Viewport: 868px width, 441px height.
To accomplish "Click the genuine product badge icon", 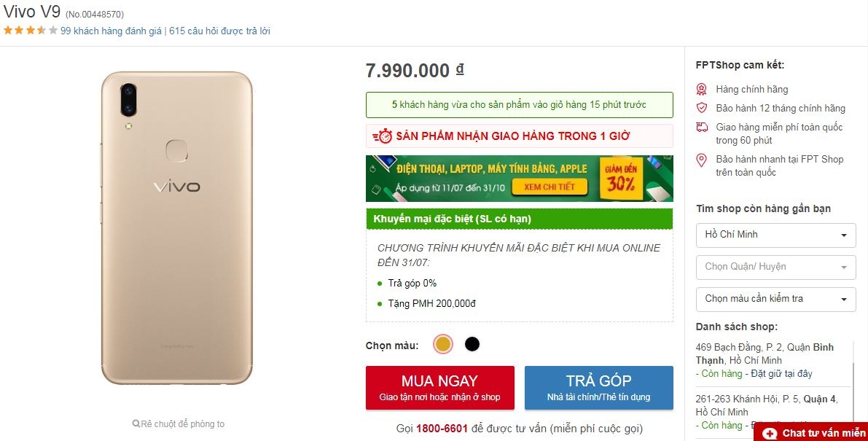I will (702, 89).
